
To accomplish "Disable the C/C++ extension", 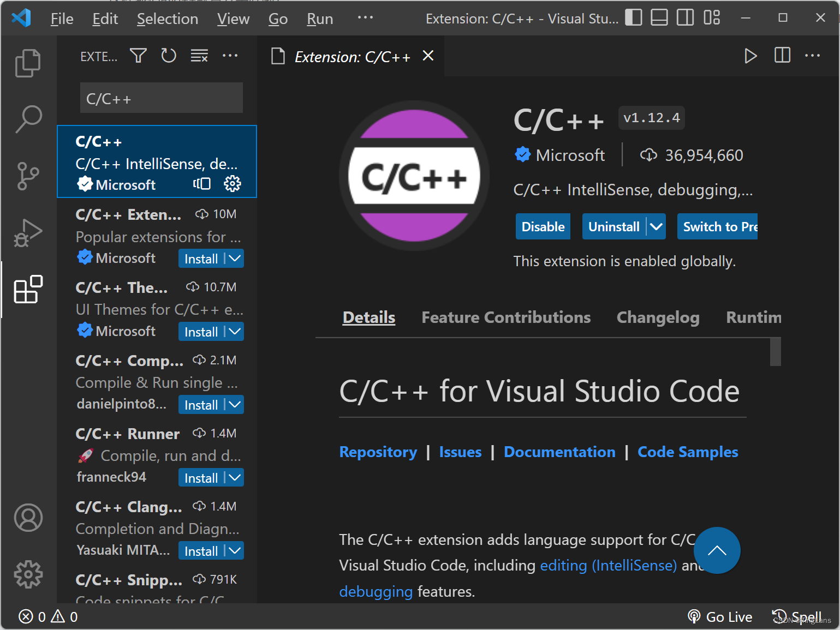I will (x=543, y=227).
